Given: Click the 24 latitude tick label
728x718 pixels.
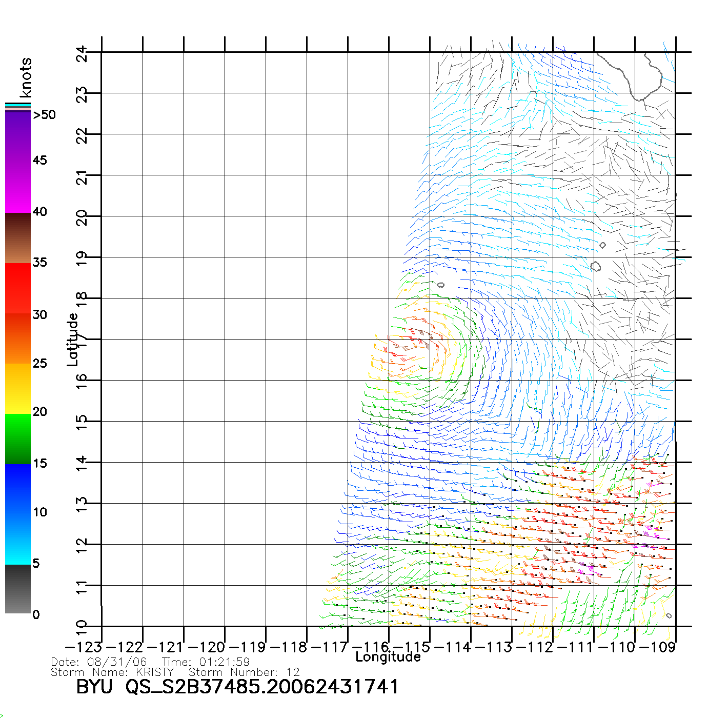Looking at the screenshot, I should [x=82, y=53].
